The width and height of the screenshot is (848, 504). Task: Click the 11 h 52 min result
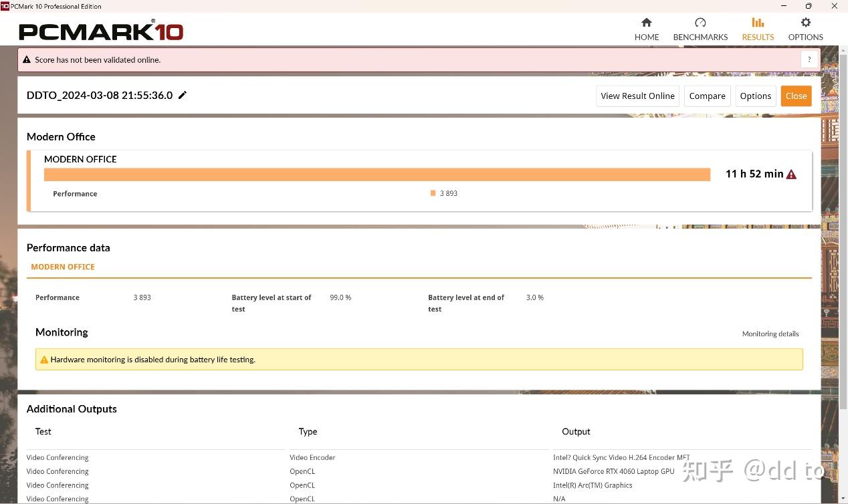(754, 174)
